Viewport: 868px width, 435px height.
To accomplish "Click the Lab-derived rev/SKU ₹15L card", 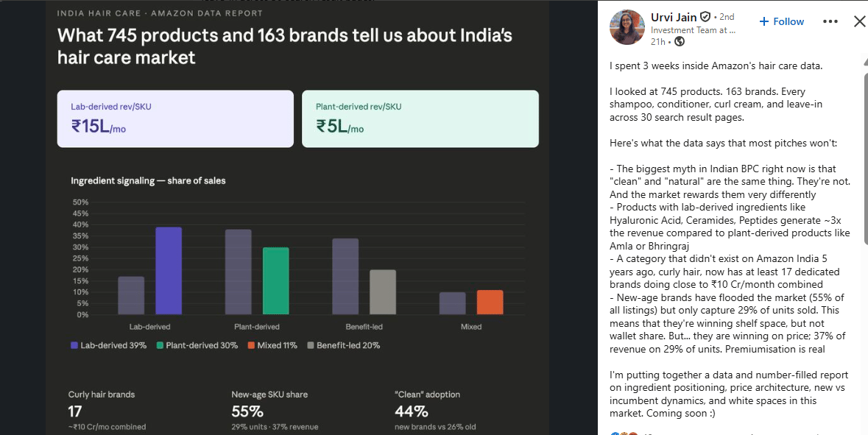I will pos(175,119).
